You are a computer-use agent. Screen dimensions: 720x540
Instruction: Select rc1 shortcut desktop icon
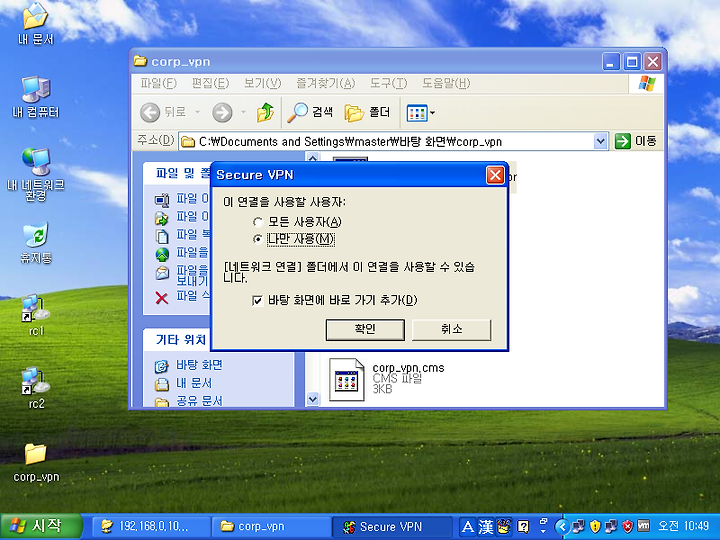36,315
